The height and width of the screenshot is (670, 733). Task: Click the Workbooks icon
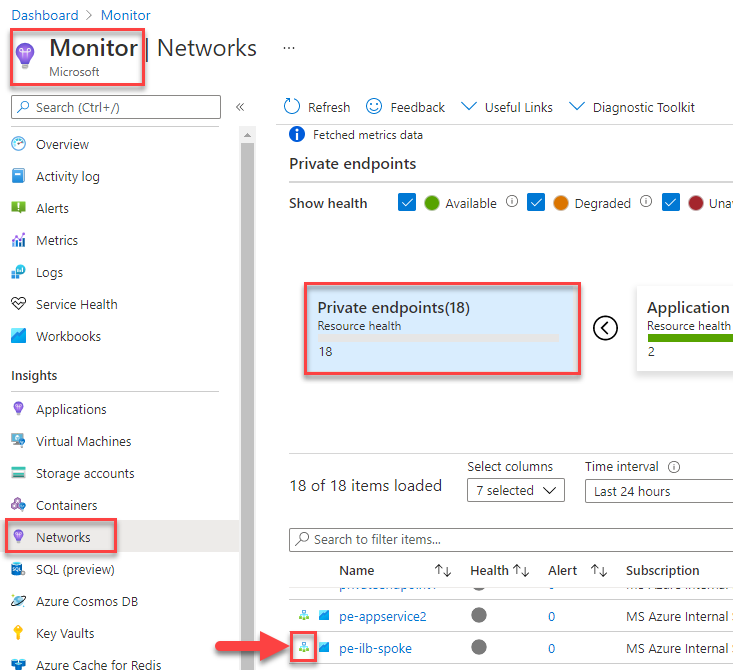tap(19, 336)
